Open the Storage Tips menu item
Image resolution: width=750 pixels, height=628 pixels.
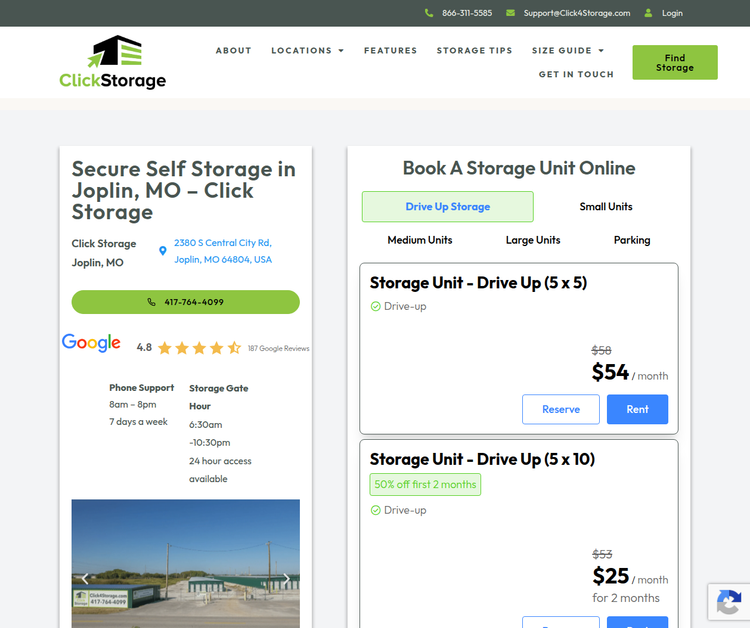474,51
